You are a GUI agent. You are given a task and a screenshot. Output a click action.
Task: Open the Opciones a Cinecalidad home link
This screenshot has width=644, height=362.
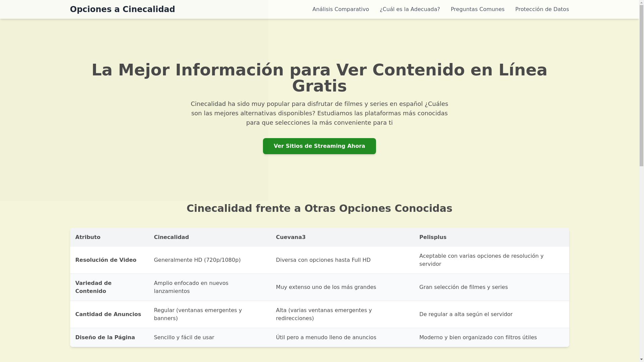122,9
